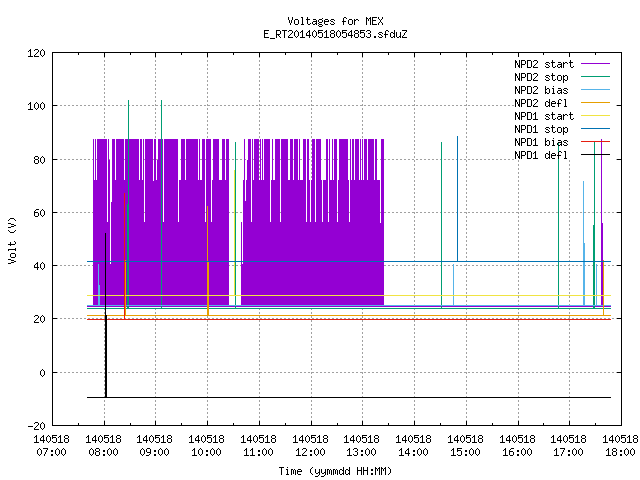Click the 'Volt (V)' y-axis label
The width and height of the screenshot is (640, 480).
pyautogui.click(x=12, y=240)
